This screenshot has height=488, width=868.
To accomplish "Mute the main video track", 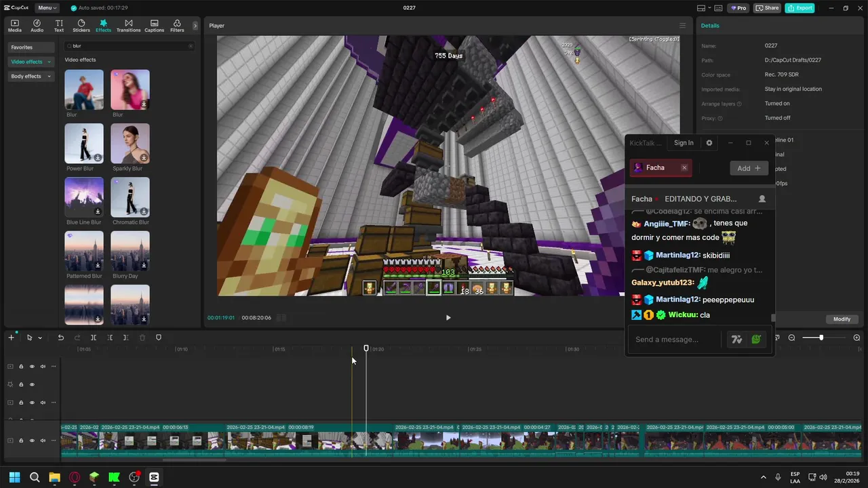I will point(43,441).
